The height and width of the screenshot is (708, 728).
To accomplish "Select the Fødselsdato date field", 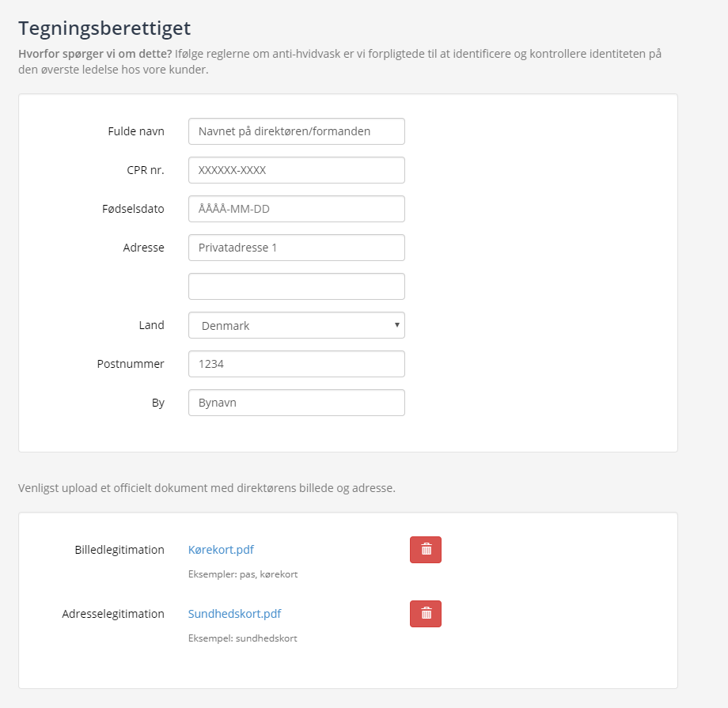I will point(296,209).
